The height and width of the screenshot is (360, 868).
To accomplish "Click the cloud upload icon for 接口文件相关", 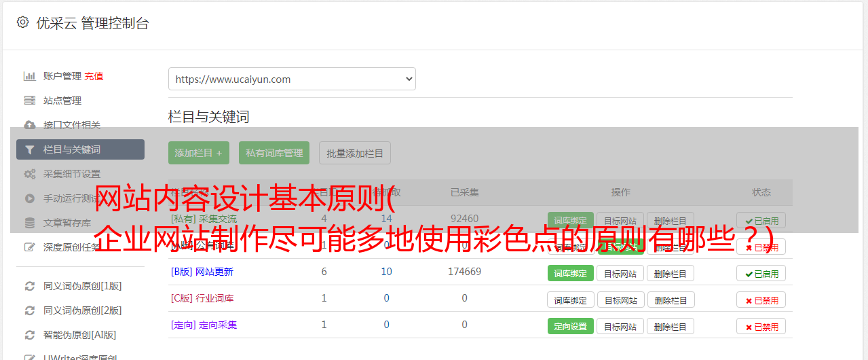I will point(30,125).
